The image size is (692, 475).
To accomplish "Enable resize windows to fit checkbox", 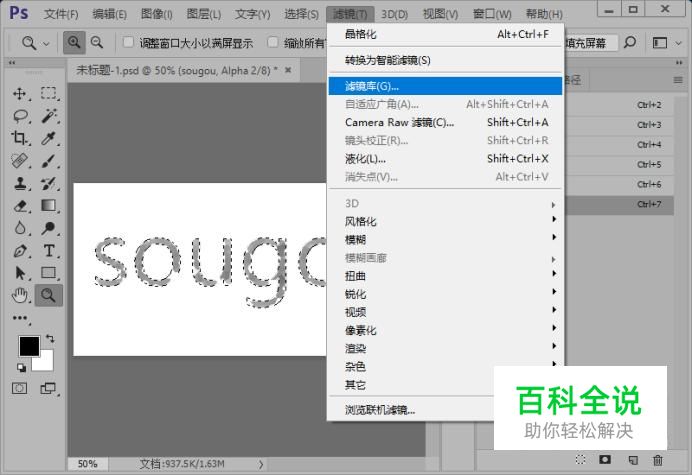I will 128,42.
